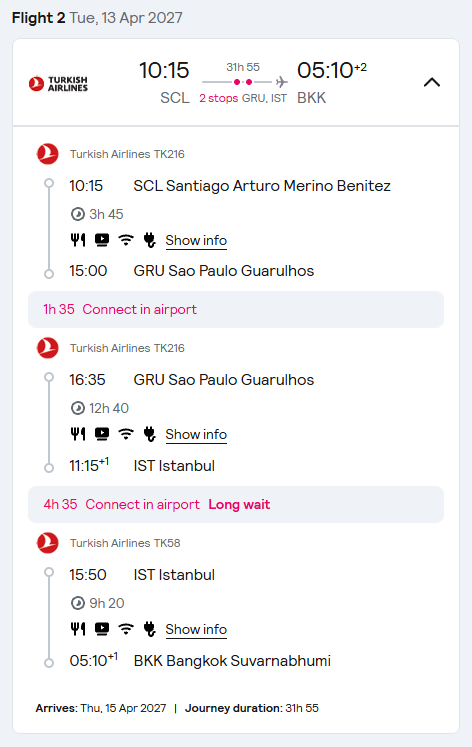
Task: Show info for GRU to IST flight
Action: [196, 434]
